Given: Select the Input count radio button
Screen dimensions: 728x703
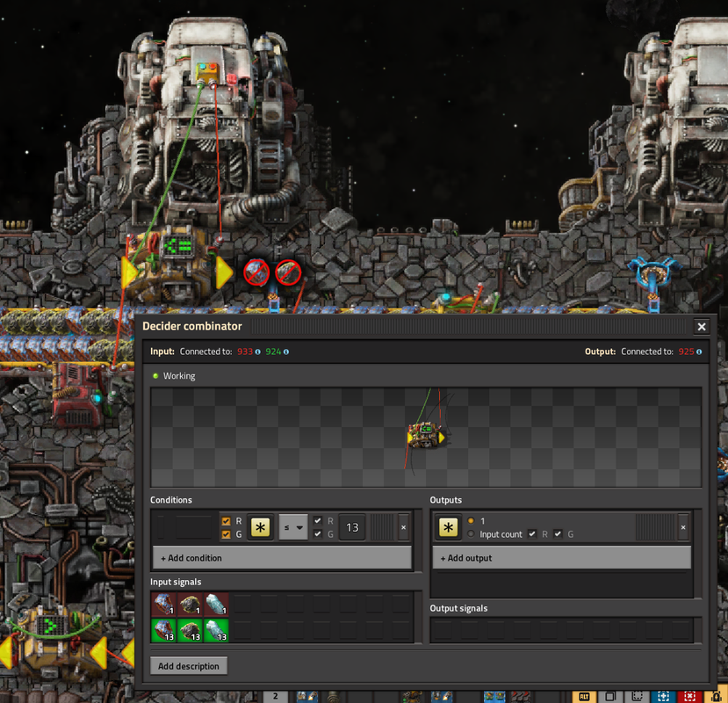Looking at the screenshot, I should 472,534.
